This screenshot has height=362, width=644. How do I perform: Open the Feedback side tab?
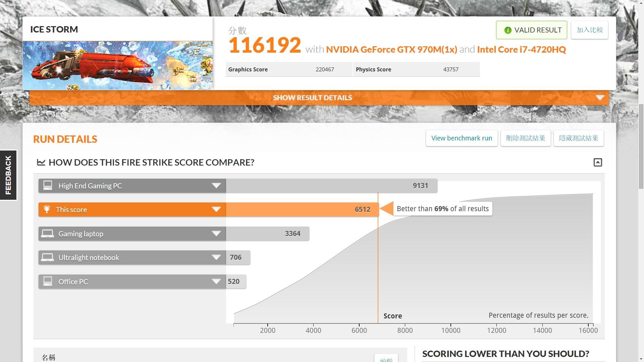(x=8, y=175)
